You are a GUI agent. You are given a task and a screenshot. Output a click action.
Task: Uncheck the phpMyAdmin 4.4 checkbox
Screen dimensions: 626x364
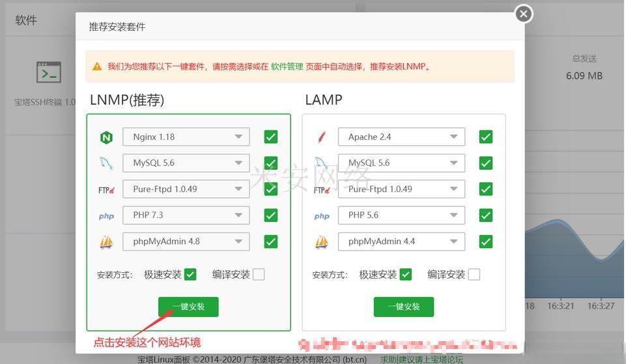486,242
